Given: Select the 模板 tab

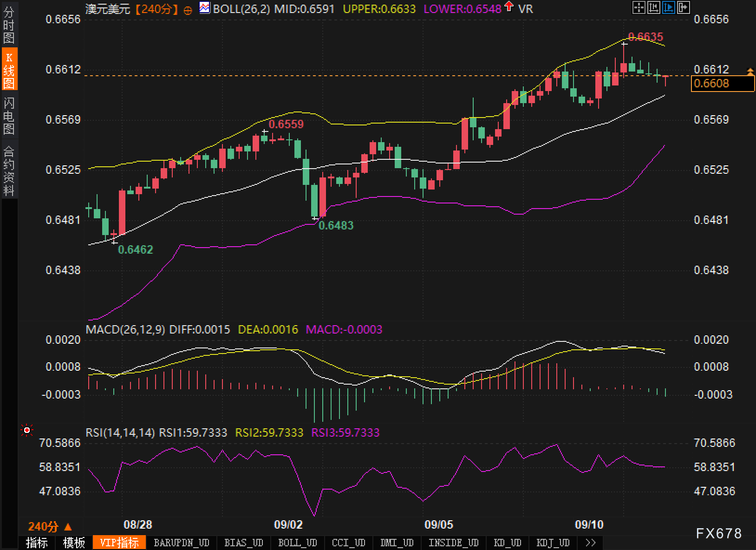Looking at the screenshot, I should pyautogui.click(x=74, y=543).
